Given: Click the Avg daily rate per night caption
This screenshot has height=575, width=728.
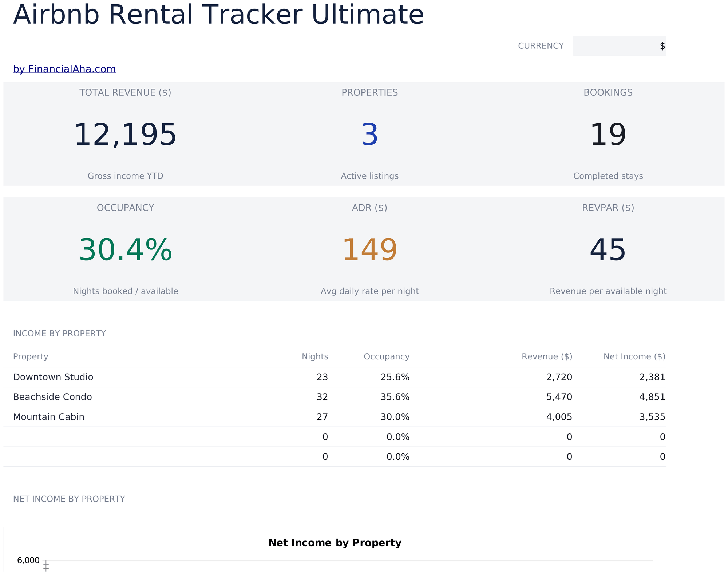Looking at the screenshot, I should pyautogui.click(x=369, y=291).
